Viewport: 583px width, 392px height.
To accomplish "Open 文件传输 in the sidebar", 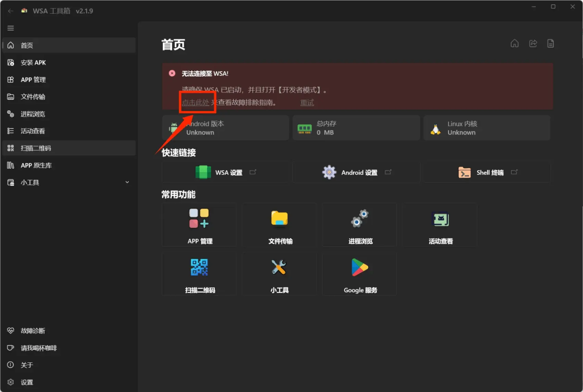I will pyautogui.click(x=69, y=97).
